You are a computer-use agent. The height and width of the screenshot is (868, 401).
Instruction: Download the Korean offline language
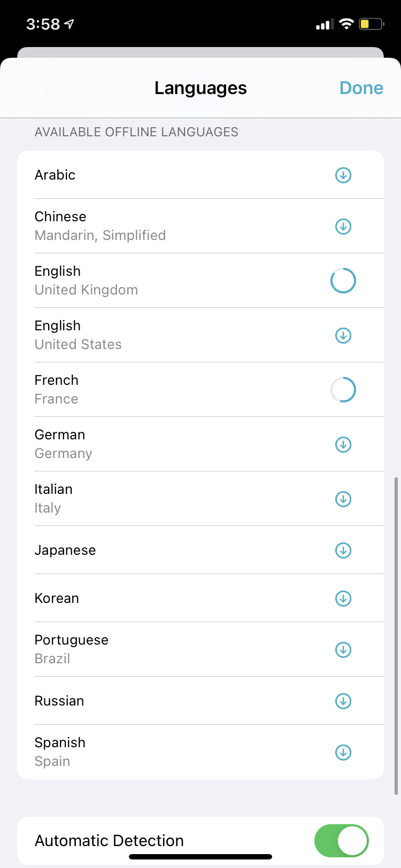(343, 599)
